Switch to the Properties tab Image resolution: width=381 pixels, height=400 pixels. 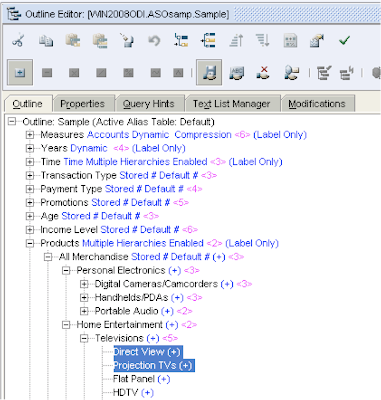82,104
